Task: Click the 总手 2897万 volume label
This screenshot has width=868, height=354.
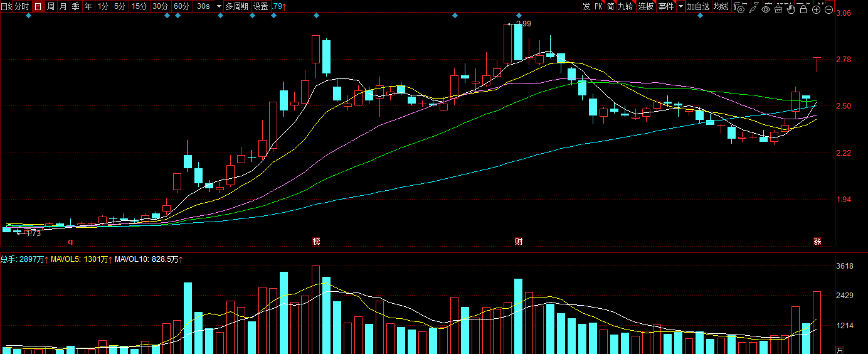Action: pos(22,259)
